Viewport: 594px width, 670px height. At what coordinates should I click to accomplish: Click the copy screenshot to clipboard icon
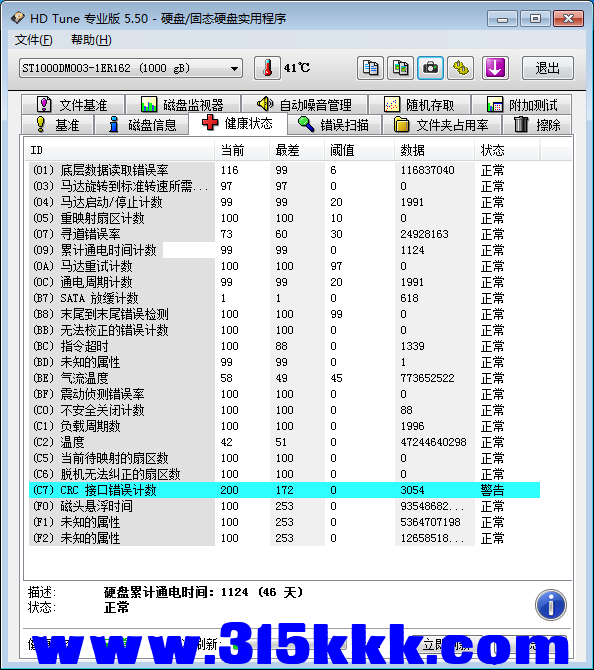point(400,68)
